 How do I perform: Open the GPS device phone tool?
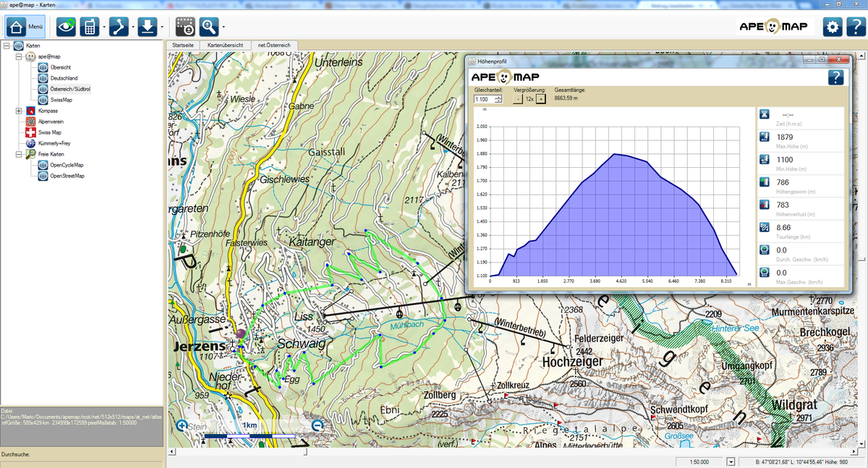(90, 27)
